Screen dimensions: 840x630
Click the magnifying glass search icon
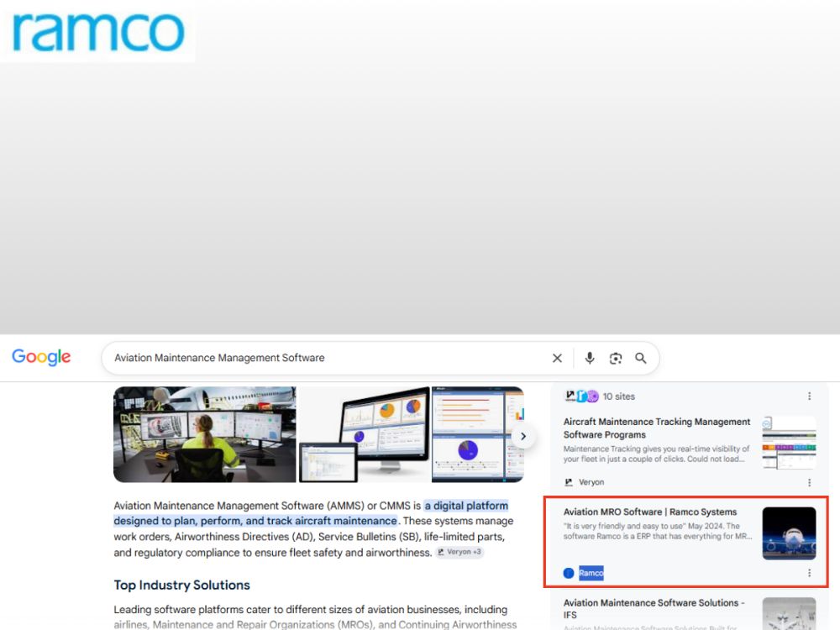pyautogui.click(x=641, y=358)
